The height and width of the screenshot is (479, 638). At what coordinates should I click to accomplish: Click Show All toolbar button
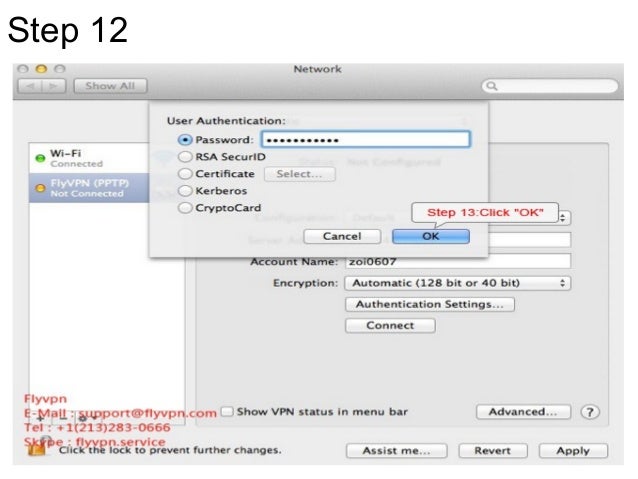(x=110, y=86)
